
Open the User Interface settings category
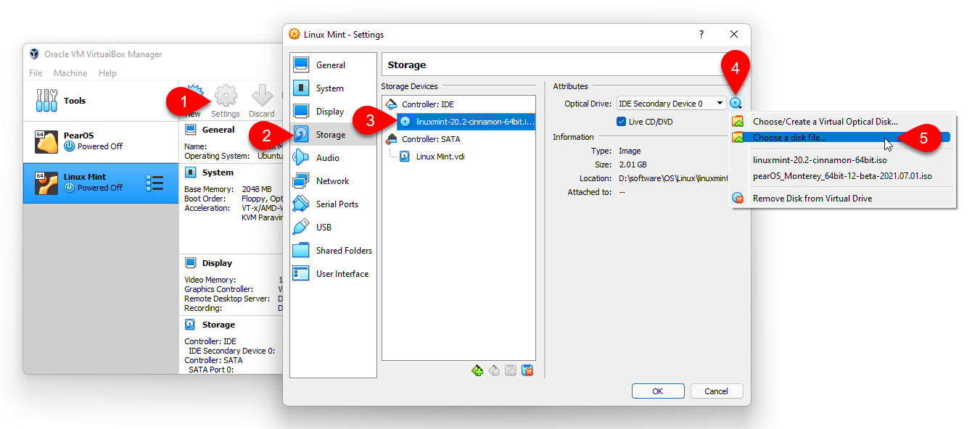click(333, 274)
